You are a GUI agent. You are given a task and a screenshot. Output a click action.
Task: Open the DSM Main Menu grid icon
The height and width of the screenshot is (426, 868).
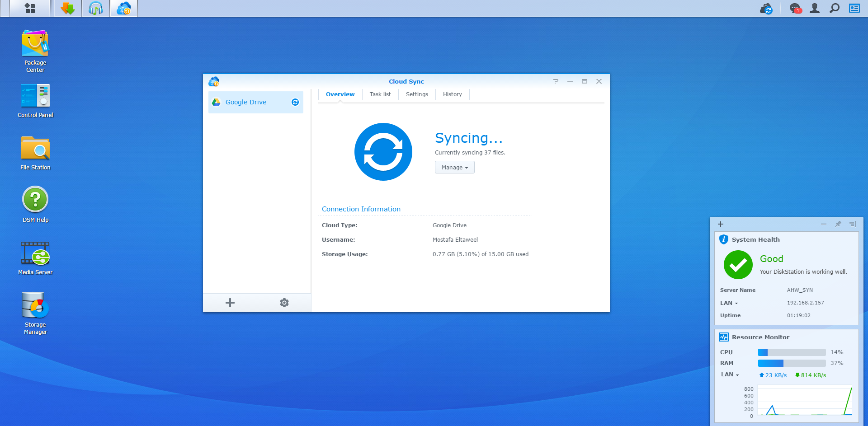coord(30,8)
